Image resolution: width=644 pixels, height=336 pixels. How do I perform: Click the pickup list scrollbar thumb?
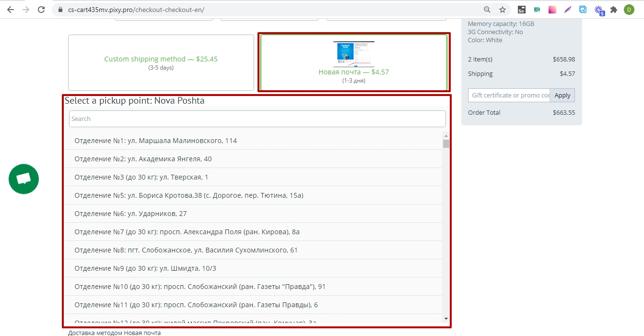pos(446,144)
